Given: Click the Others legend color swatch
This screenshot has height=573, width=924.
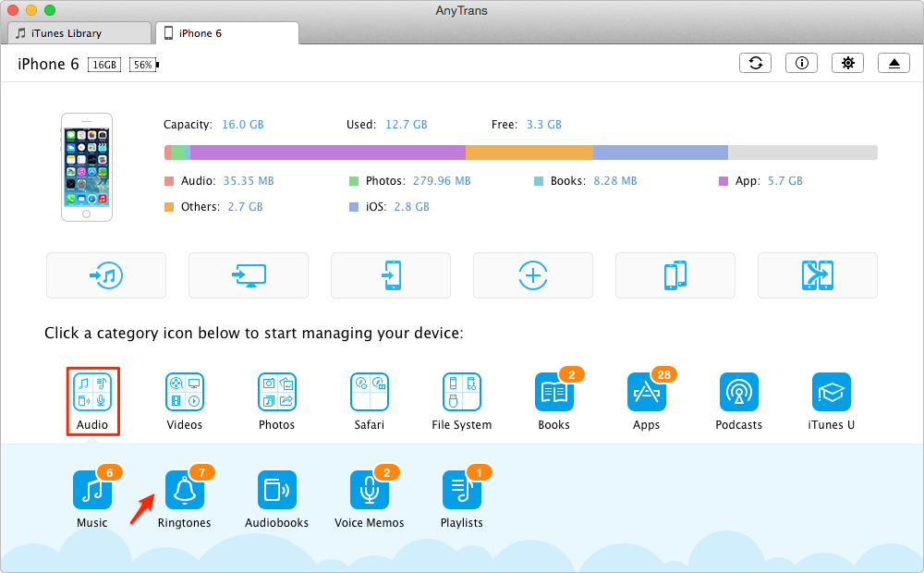Looking at the screenshot, I should tap(169, 207).
